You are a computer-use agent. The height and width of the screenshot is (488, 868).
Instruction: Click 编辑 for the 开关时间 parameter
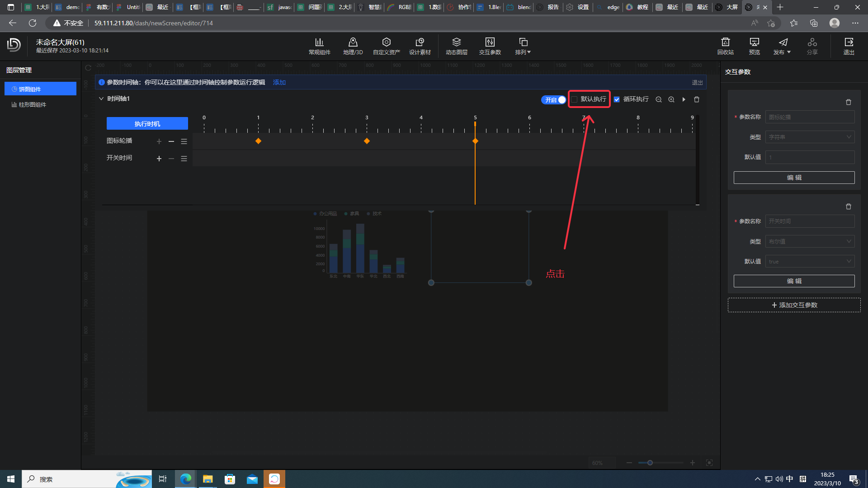794,281
